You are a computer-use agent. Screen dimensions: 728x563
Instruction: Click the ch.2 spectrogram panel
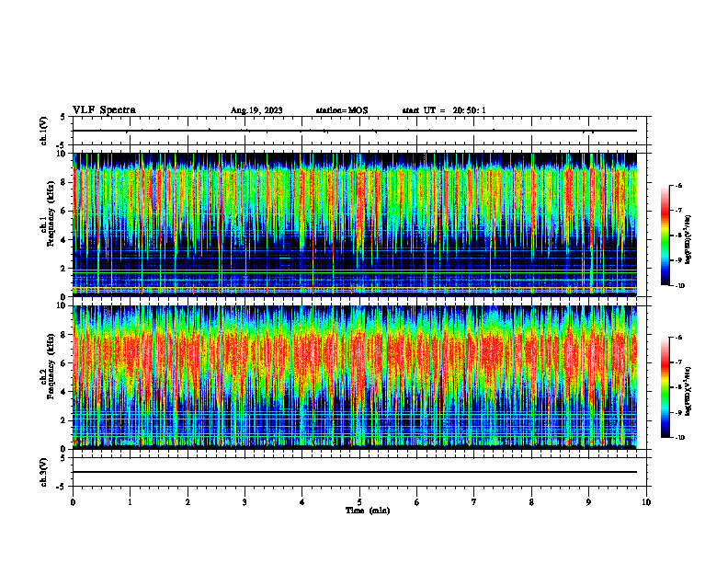[x=355, y=377]
